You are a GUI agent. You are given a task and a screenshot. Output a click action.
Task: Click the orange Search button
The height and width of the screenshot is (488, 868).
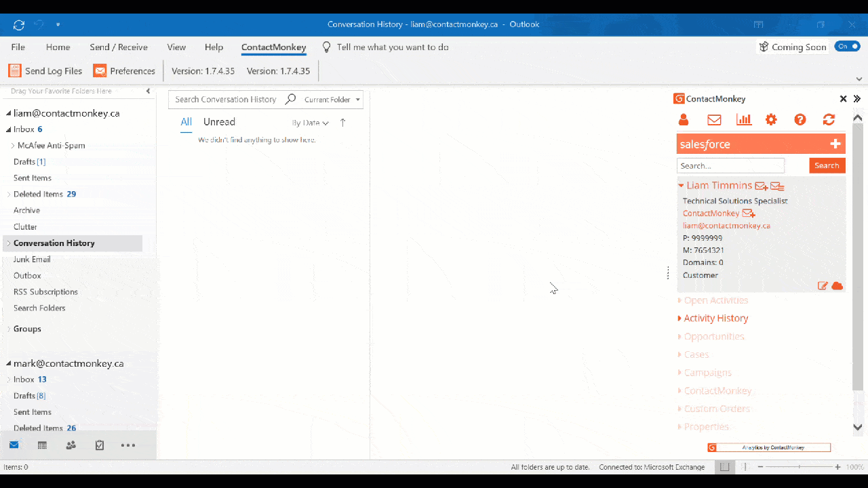(x=827, y=165)
